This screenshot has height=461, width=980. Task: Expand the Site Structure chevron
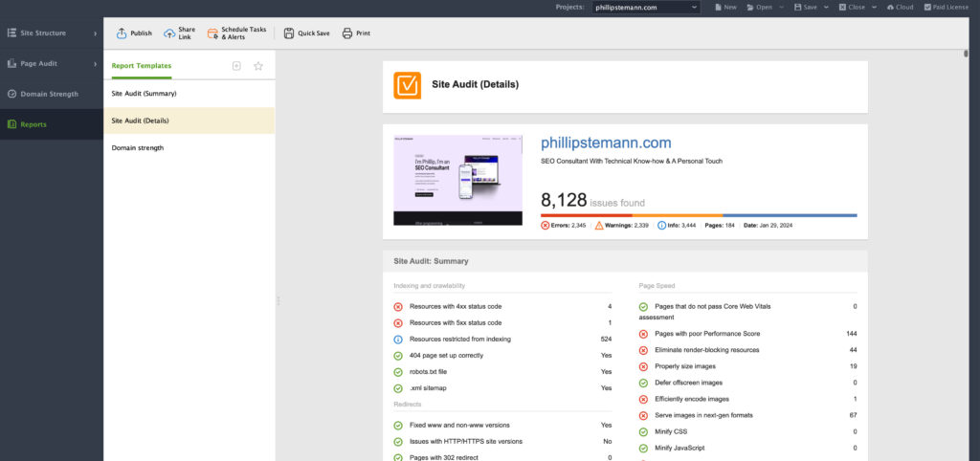95,33
